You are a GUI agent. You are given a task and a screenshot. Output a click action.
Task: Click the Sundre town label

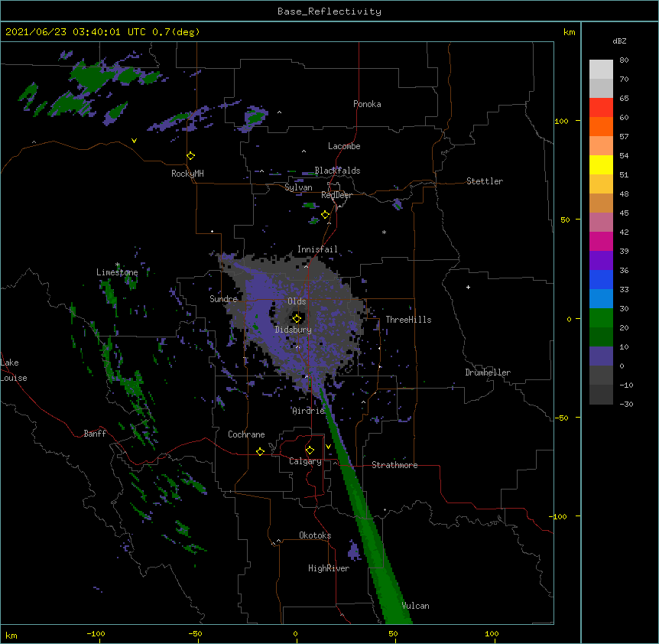223,299
